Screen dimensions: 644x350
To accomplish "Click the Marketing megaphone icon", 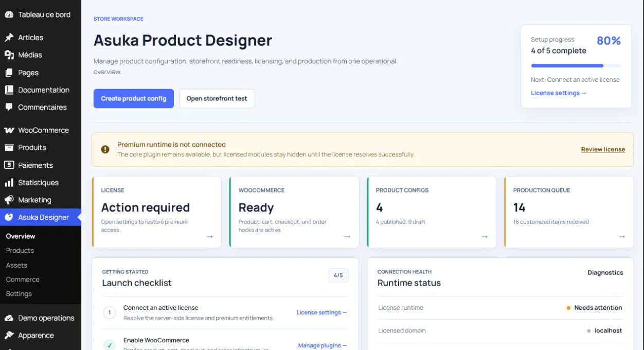I will (x=9, y=200).
